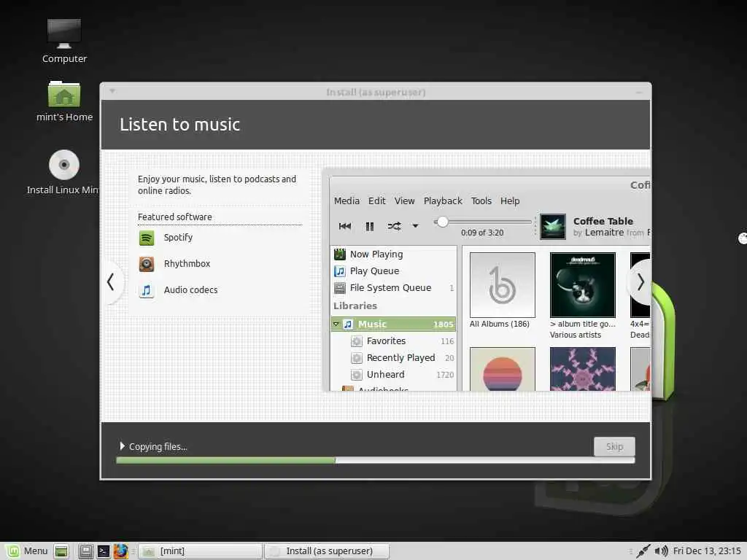Screen dimensions: 747x560
Task: Switch to the [mint] taskbar window
Action: click(201, 551)
